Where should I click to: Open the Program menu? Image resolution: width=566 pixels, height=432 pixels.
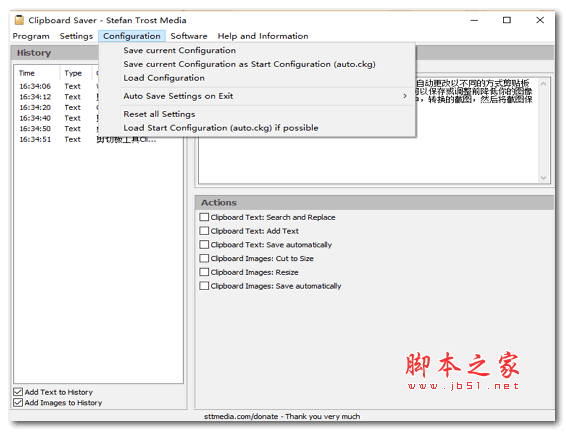pyautogui.click(x=31, y=36)
